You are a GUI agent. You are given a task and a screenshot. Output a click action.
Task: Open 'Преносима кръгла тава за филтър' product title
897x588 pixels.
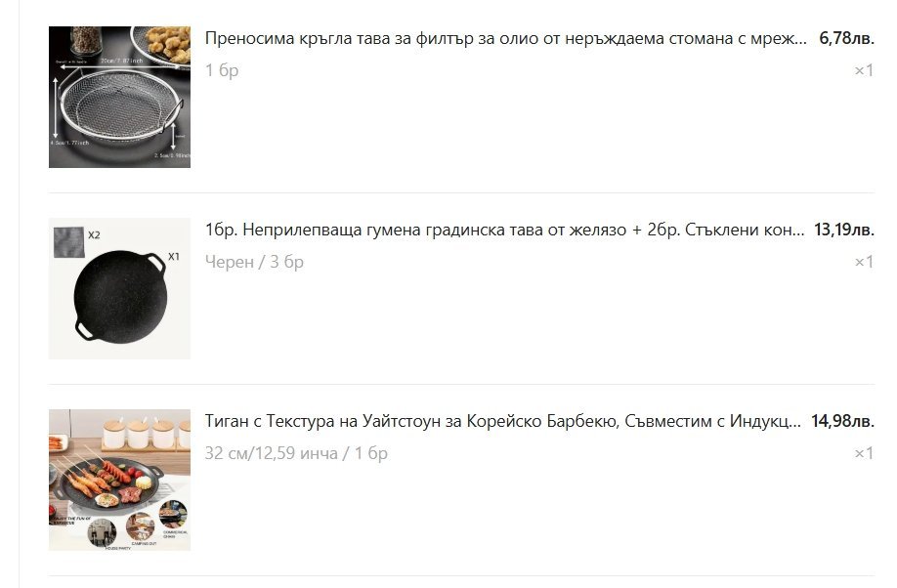tap(506, 38)
